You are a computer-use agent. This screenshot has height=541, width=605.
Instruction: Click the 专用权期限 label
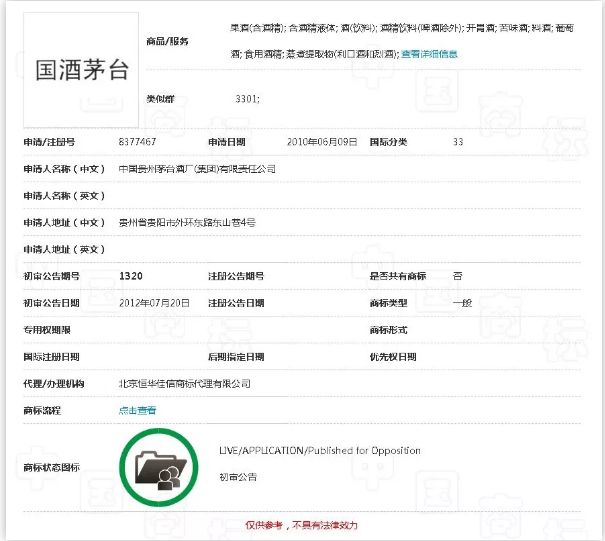click(x=47, y=330)
